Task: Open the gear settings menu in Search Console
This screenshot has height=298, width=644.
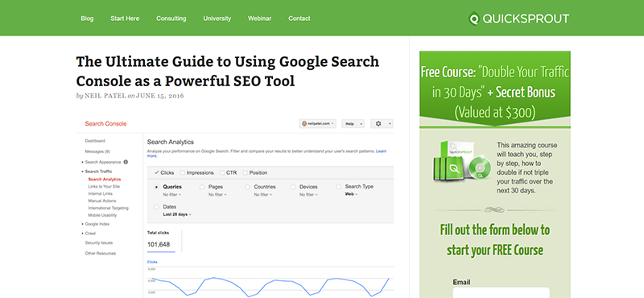Action: tap(382, 124)
